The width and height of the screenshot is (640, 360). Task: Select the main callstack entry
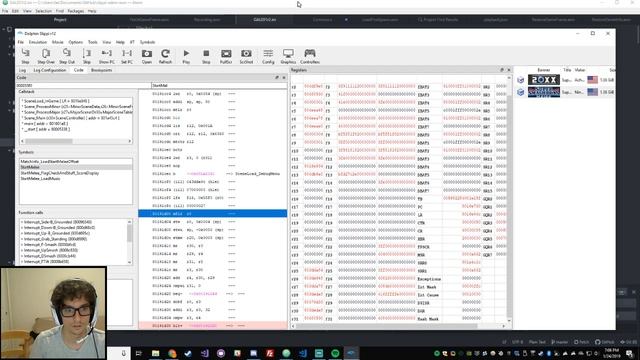pos(45,123)
